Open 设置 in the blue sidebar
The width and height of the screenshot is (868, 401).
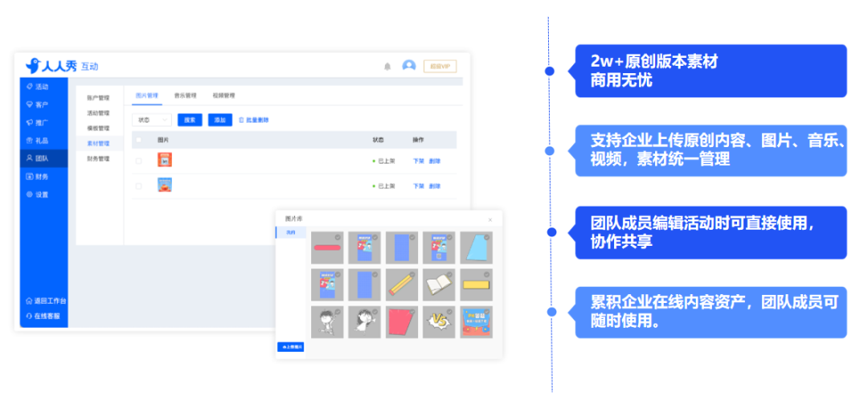point(38,194)
